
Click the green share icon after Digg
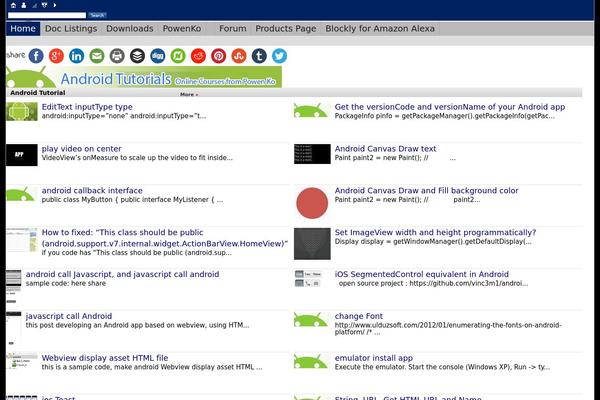click(x=178, y=56)
